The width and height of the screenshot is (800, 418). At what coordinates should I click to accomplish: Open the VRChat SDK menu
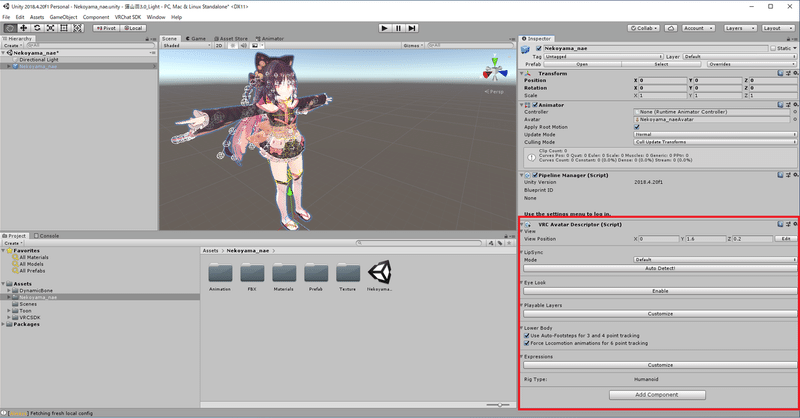pyautogui.click(x=128, y=17)
